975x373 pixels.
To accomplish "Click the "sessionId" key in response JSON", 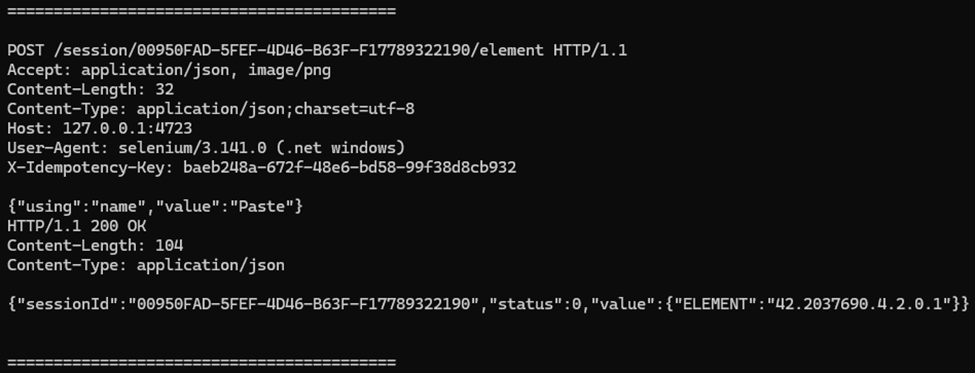I will click(x=68, y=304).
